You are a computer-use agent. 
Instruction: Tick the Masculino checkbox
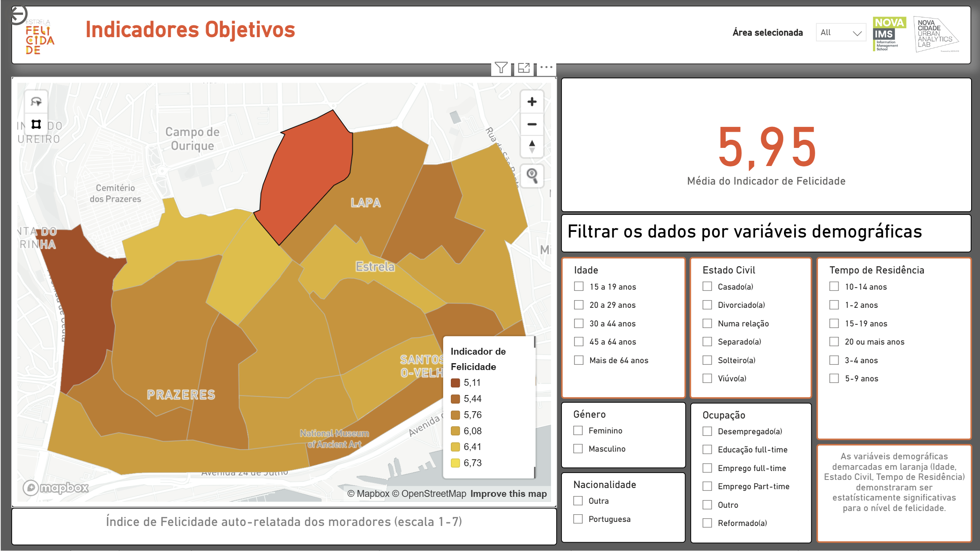578,448
